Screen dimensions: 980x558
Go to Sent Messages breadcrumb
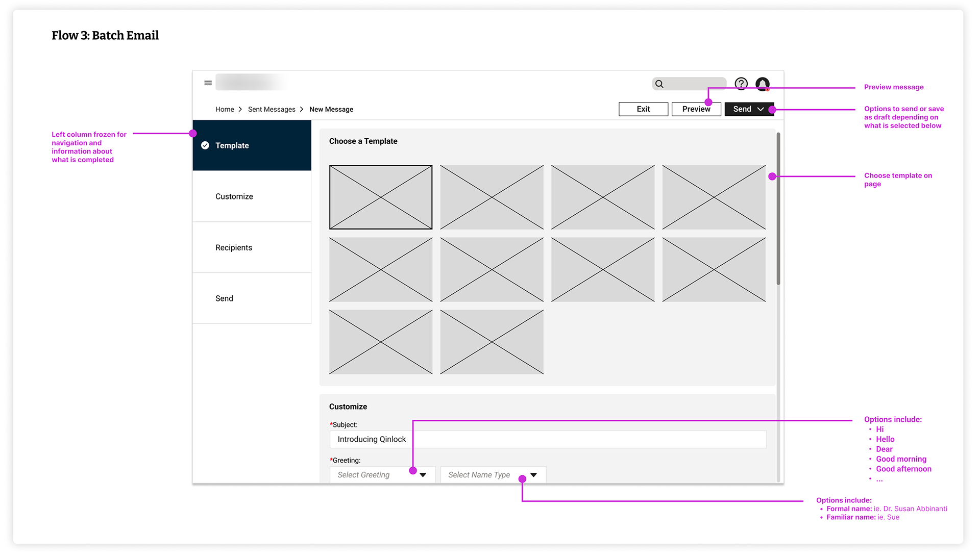point(272,109)
